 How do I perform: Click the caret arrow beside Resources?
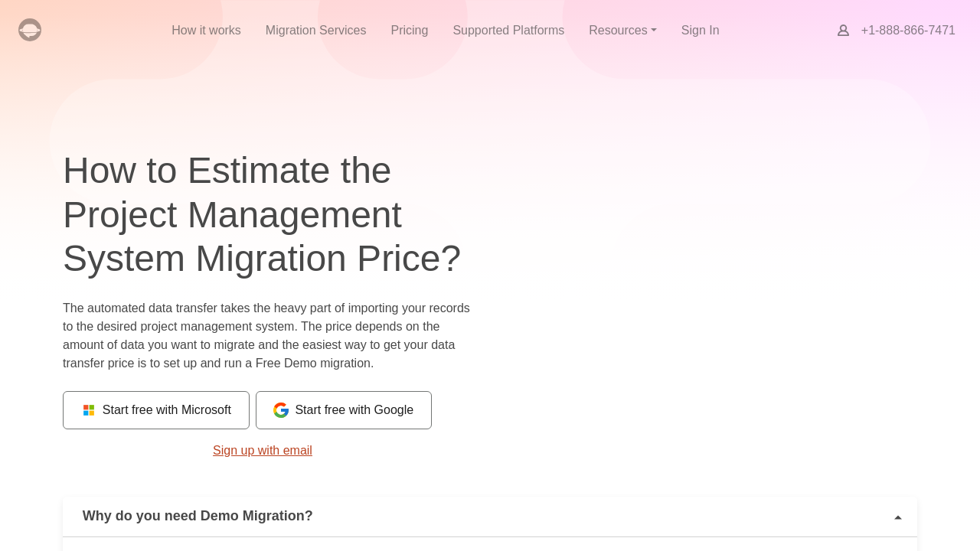pos(654,31)
